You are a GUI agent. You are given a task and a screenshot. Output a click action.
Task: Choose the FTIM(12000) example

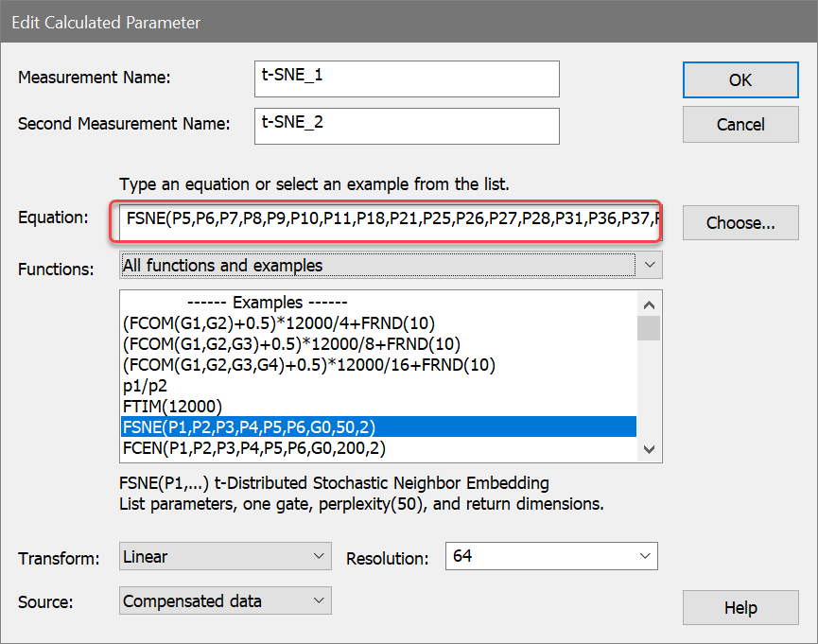(x=377, y=406)
